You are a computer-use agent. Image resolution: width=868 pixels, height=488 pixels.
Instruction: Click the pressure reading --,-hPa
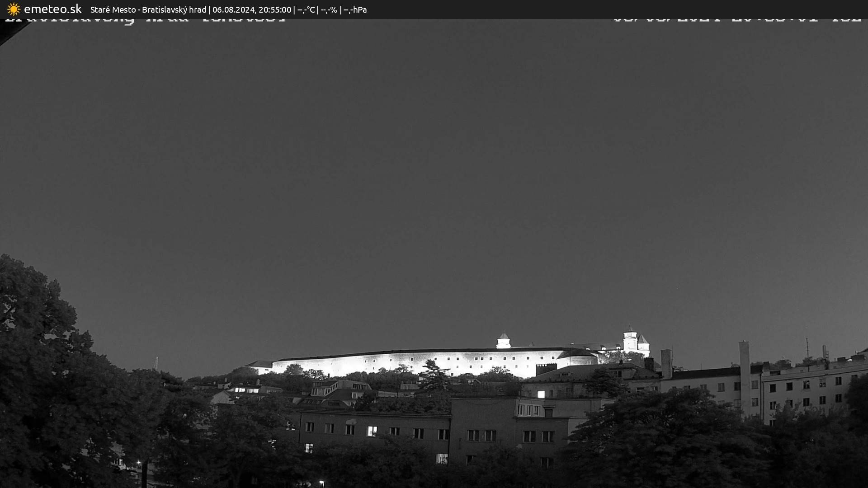pos(355,9)
